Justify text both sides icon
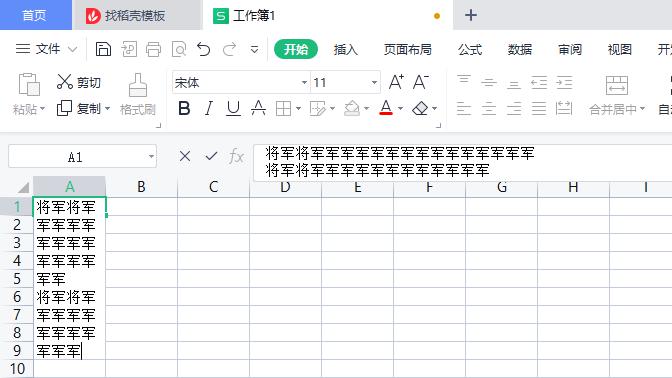Viewport: 672px width, 378px height. (x=539, y=108)
